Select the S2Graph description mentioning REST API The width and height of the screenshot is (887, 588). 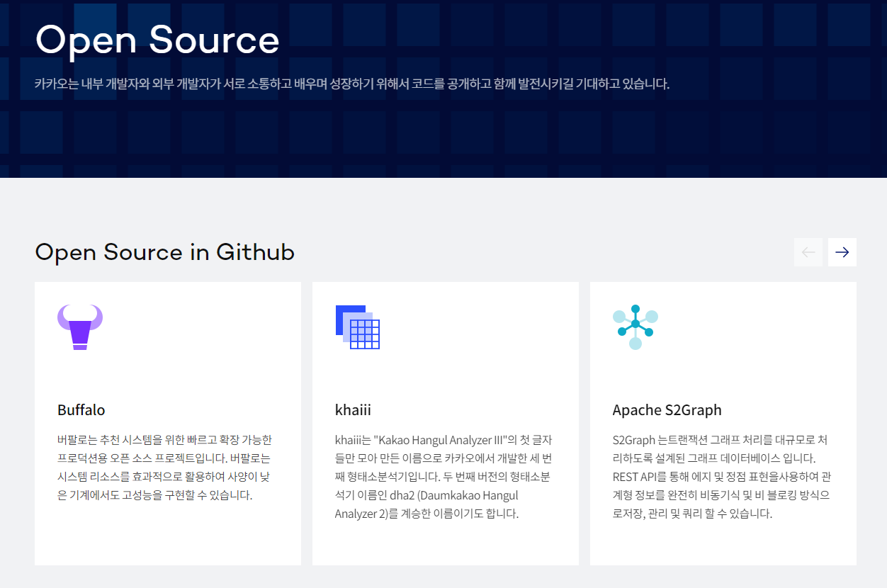pos(721,477)
